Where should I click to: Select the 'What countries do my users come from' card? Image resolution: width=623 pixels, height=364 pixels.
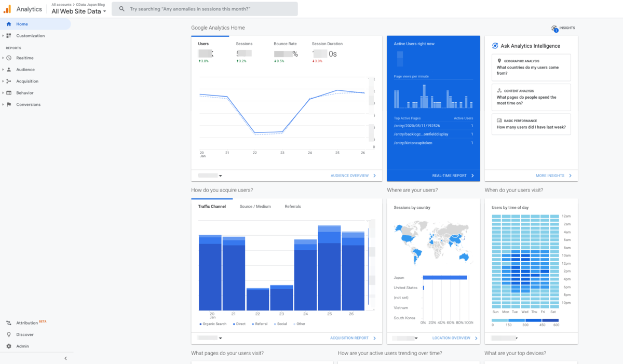tap(531, 68)
